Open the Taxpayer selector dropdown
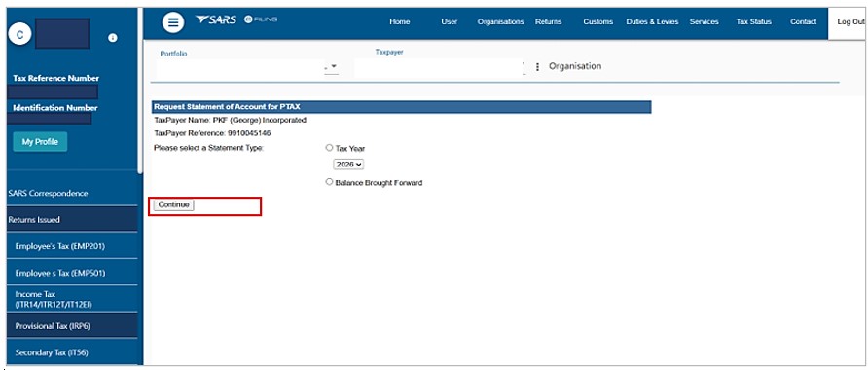This screenshot has height=370, width=868. [439, 66]
